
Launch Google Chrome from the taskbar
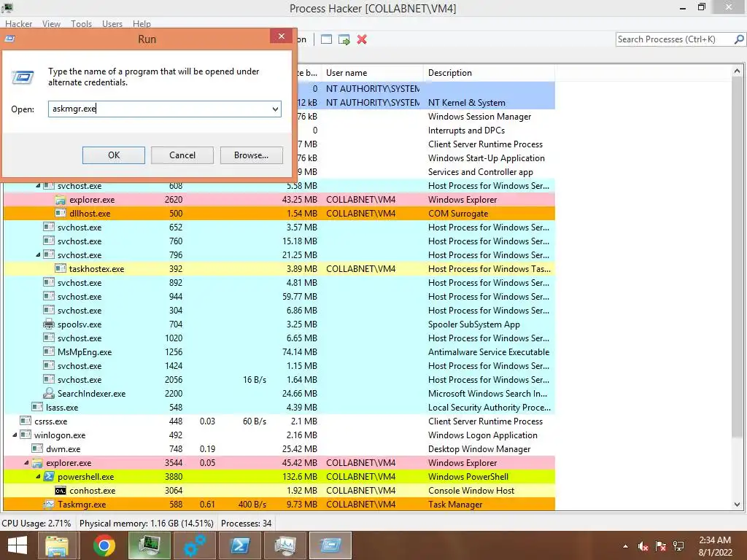click(104, 545)
